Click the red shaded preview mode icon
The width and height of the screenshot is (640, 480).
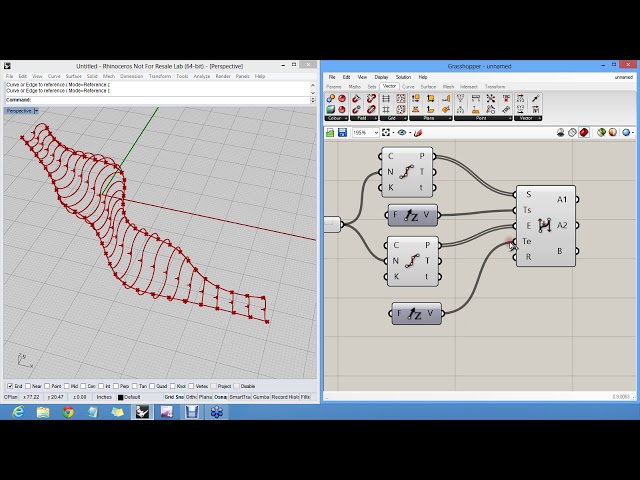[584, 132]
